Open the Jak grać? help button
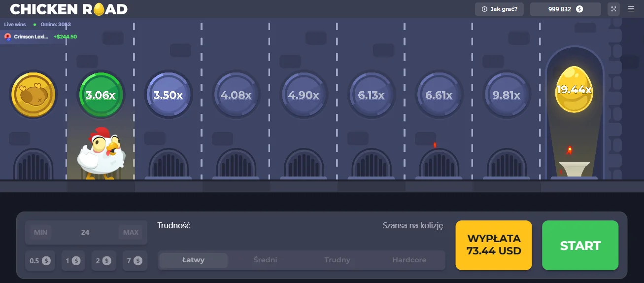This screenshot has width=644, height=283. click(500, 9)
